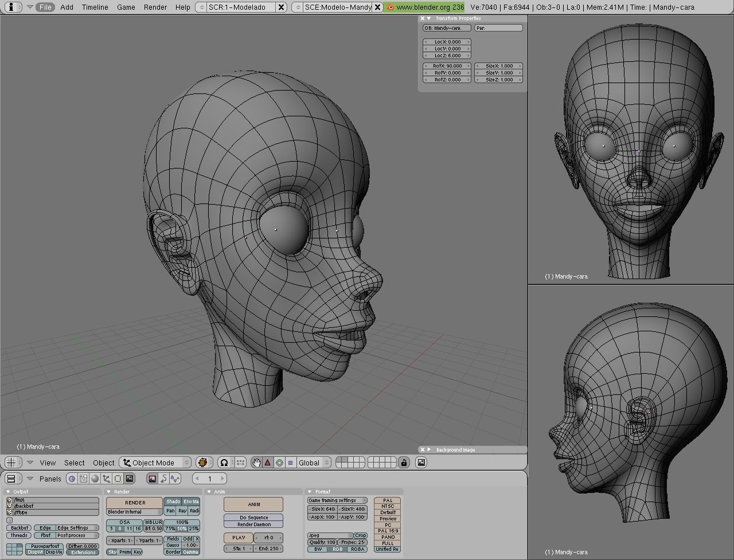Enable the translate manipulator triangle icon
Screen dimensions: 734x560
[x=268, y=463]
